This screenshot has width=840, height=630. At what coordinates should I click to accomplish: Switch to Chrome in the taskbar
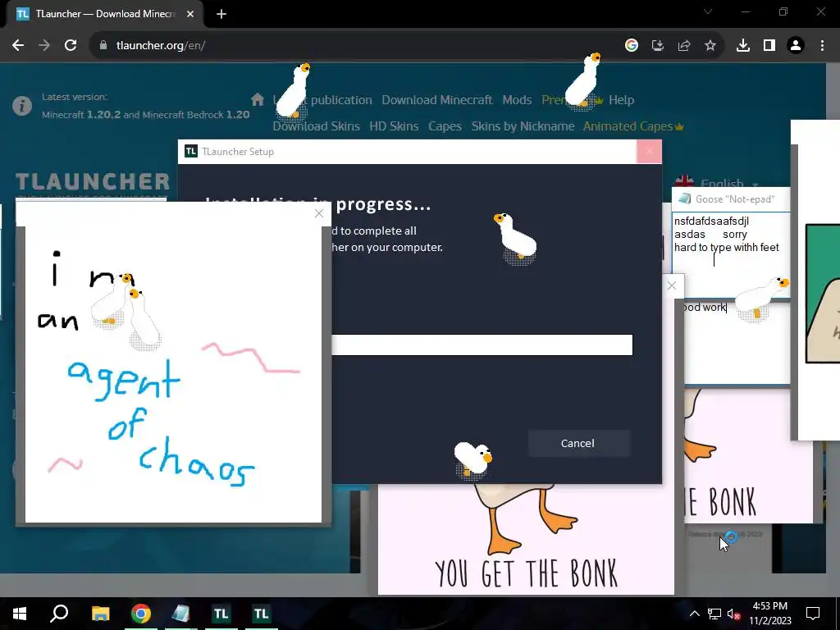141,614
